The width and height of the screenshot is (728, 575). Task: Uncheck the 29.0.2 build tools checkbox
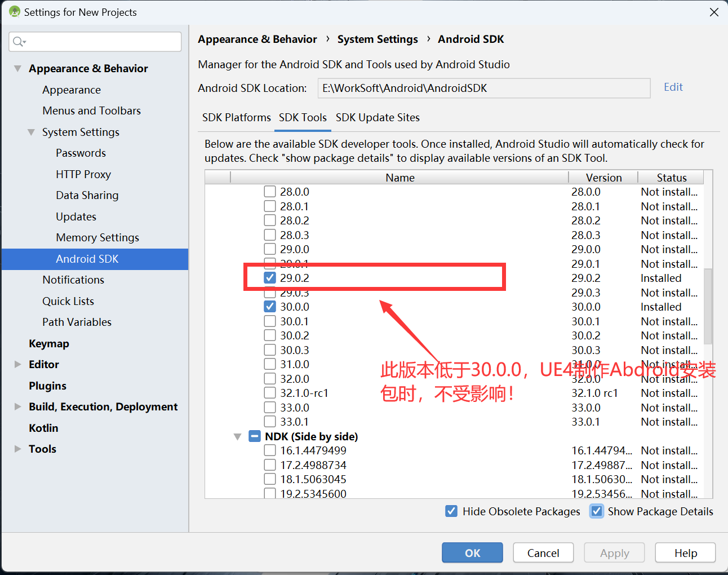click(270, 278)
